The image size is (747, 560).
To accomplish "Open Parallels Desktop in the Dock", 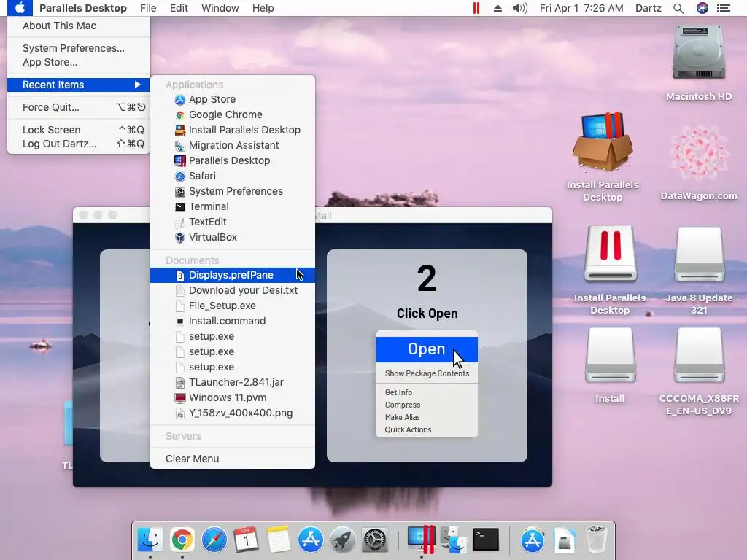I will [421, 540].
